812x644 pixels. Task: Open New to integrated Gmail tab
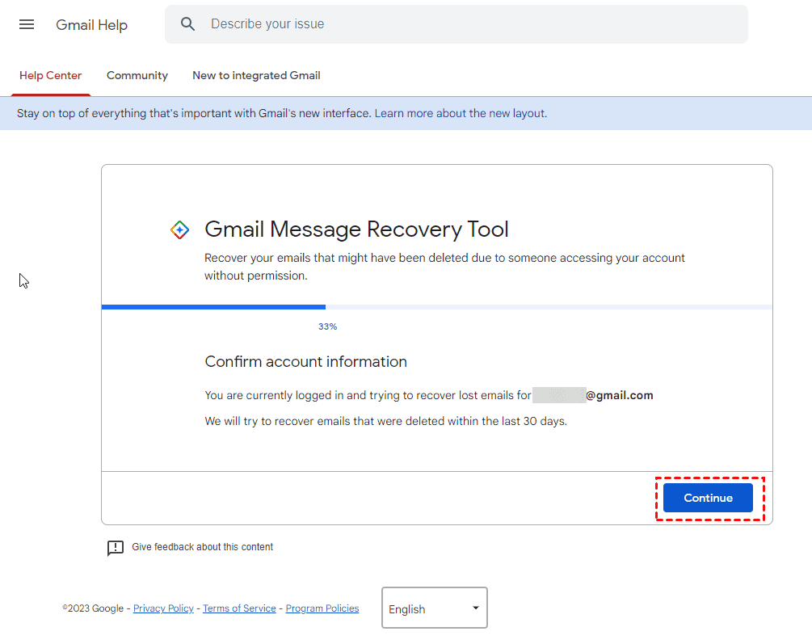tap(256, 76)
